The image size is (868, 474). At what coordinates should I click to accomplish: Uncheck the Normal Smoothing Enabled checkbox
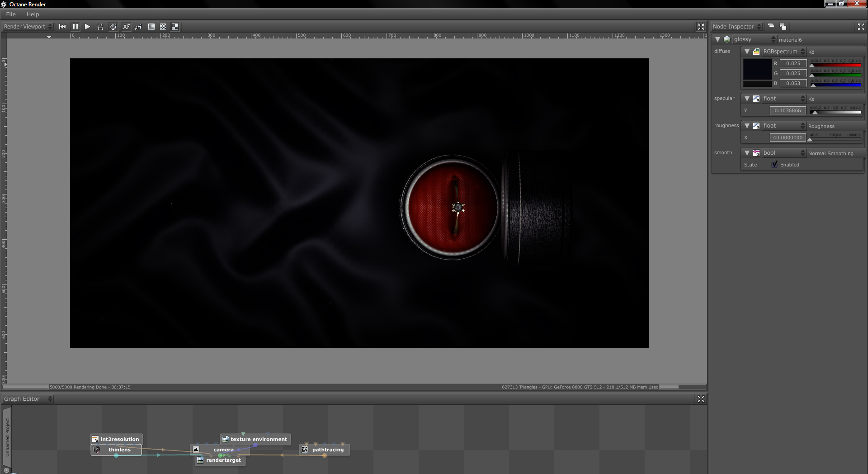(x=775, y=165)
